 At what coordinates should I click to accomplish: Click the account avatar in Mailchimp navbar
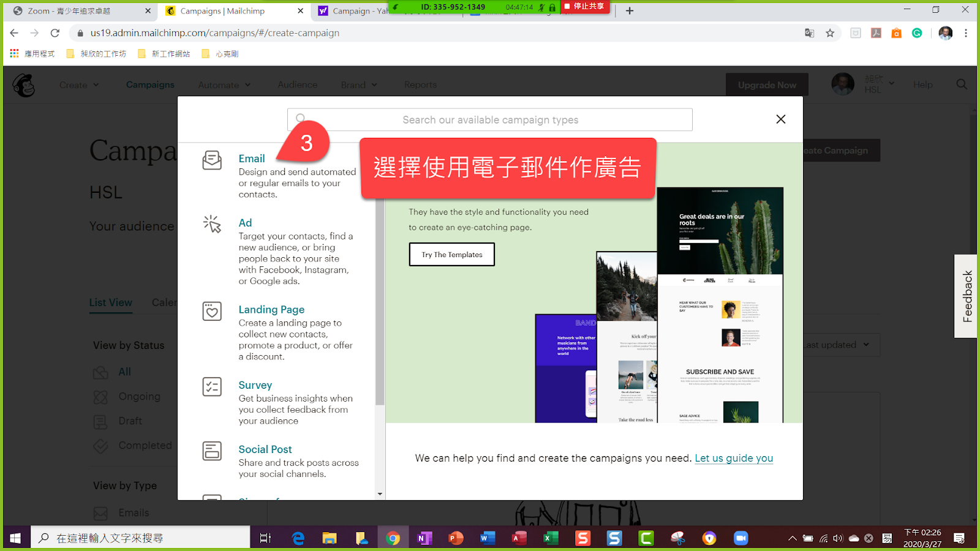tap(843, 84)
